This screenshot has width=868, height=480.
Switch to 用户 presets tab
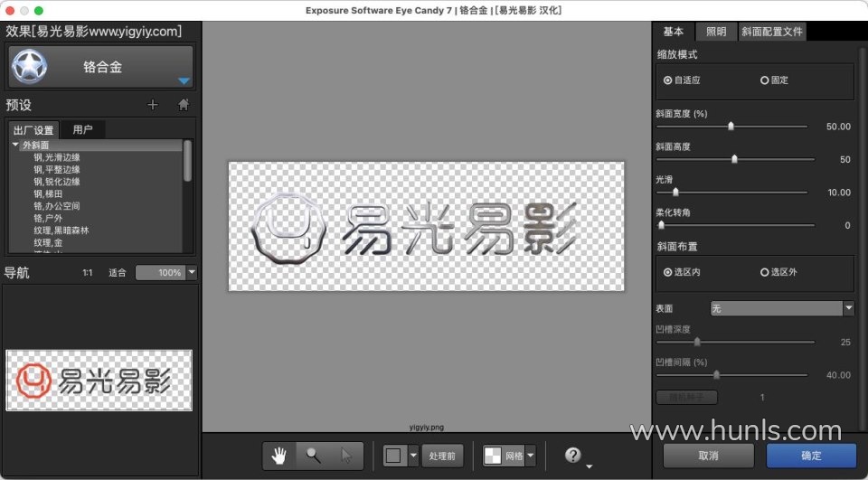(82, 129)
